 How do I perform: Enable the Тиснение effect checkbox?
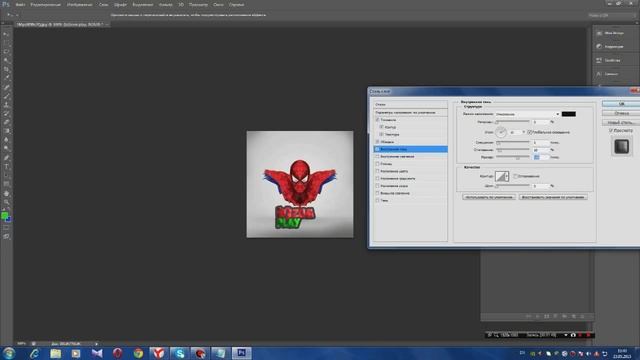tap(378, 120)
